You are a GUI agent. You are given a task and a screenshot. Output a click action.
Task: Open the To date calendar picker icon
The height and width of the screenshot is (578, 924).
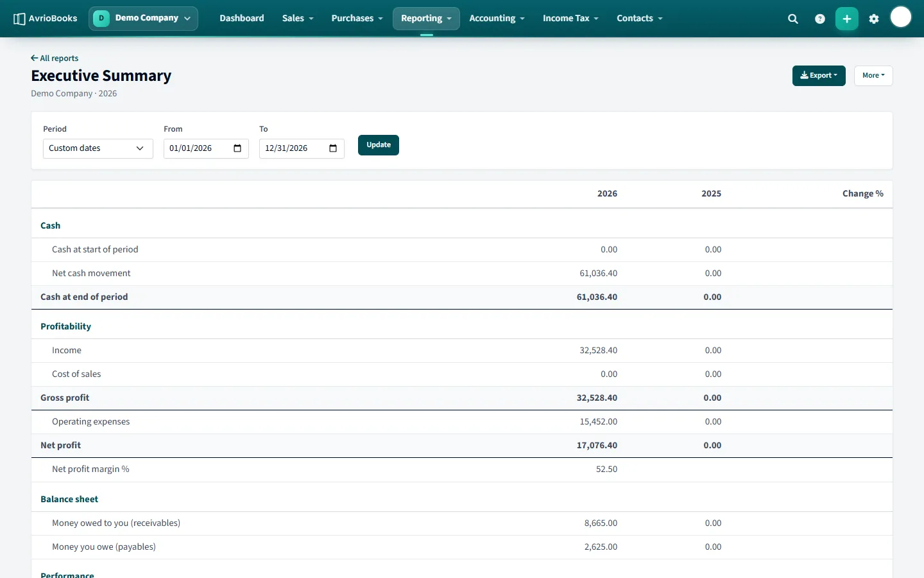tap(333, 148)
